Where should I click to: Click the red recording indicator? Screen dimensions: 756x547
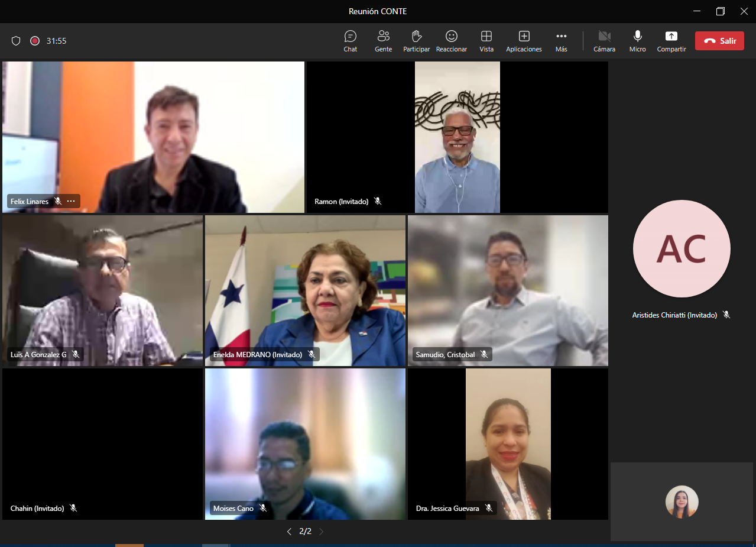coord(35,41)
